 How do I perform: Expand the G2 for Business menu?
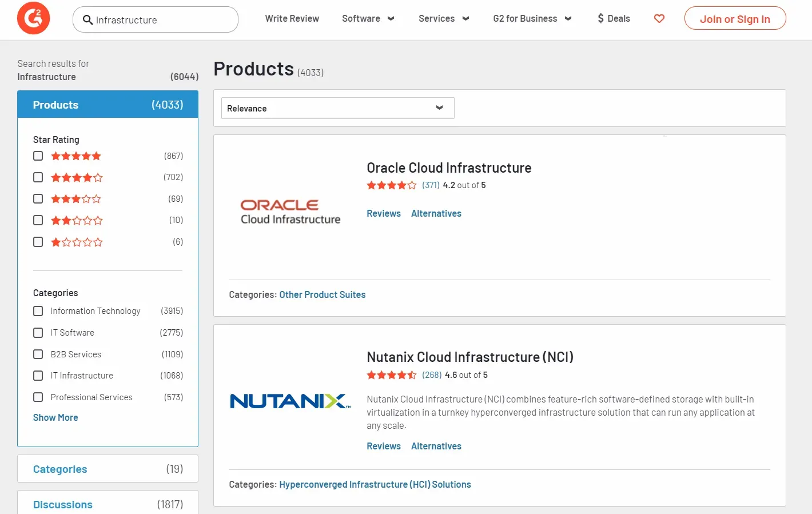pos(531,18)
